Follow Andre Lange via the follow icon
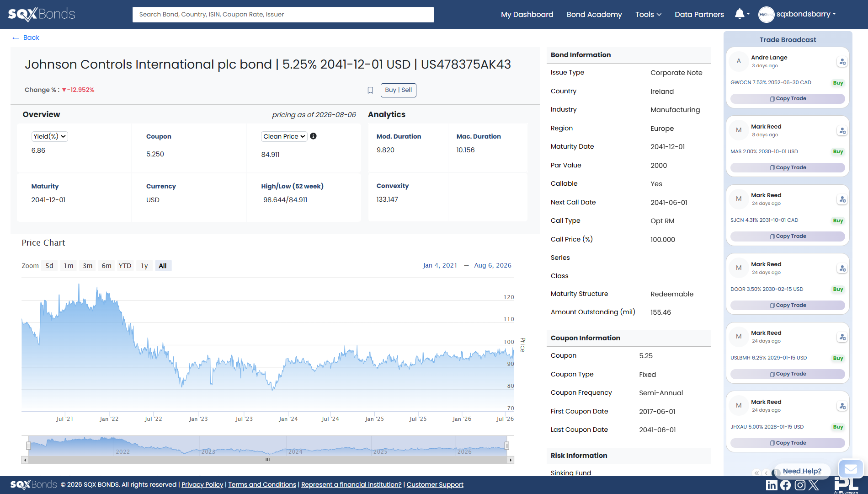Screen dimensions: 868x494 tap(842, 62)
